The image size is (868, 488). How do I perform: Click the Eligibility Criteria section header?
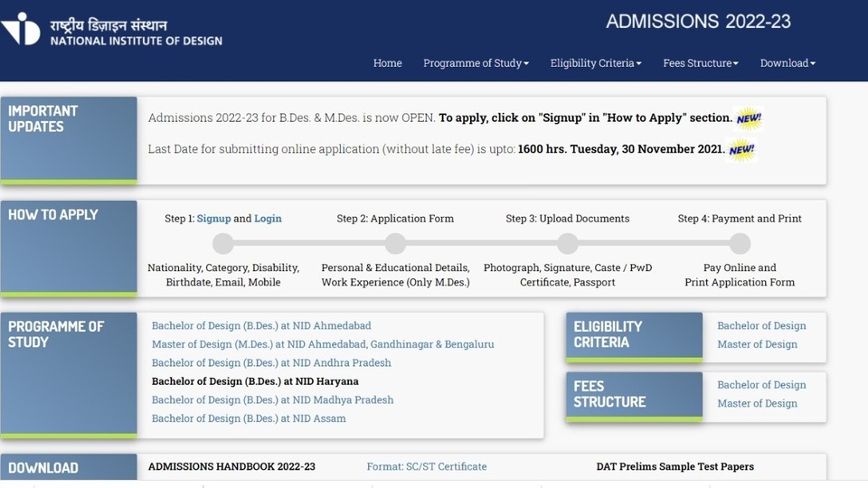click(x=635, y=337)
